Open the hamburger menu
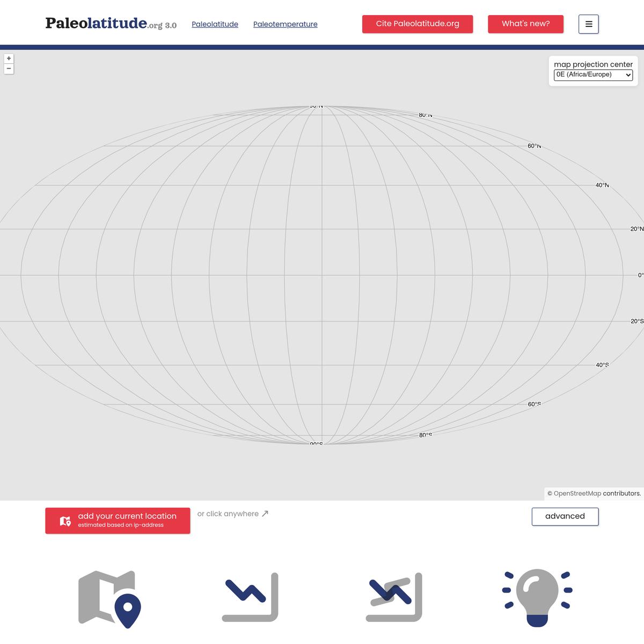The image size is (644, 644). (589, 24)
